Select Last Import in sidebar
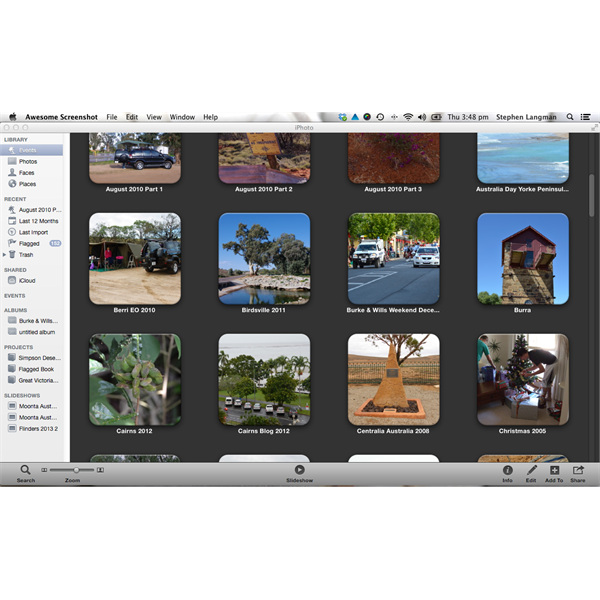The height and width of the screenshot is (600, 600). point(31,232)
